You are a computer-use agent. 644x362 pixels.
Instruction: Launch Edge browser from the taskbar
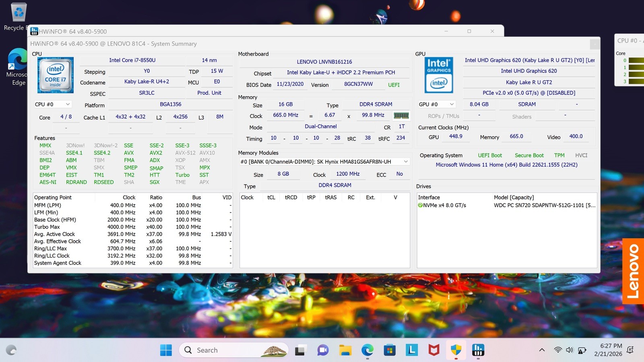click(x=367, y=350)
